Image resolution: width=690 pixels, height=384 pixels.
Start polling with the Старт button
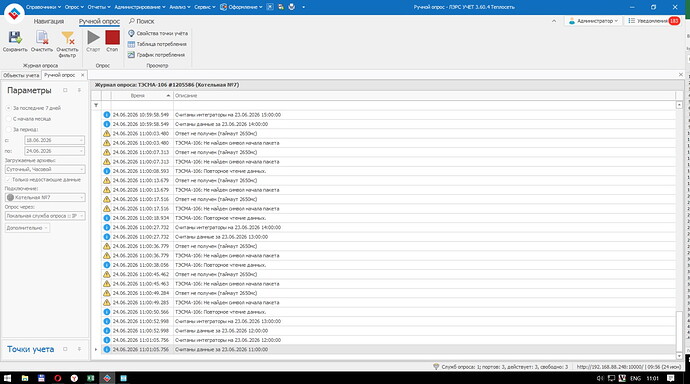coord(93,41)
